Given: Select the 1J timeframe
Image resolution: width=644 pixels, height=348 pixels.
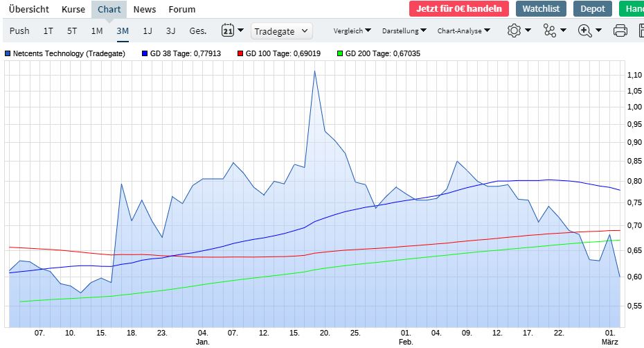Looking at the screenshot, I should pyautogui.click(x=147, y=31).
